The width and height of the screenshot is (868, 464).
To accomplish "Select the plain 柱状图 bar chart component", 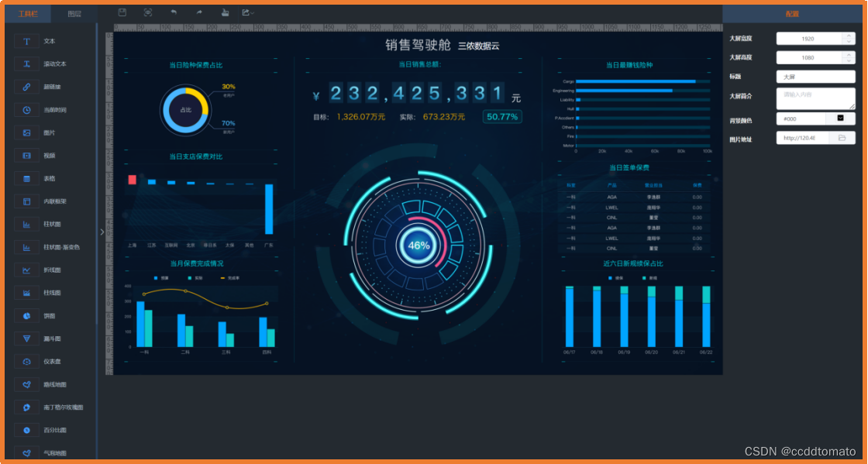I will coord(26,225).
